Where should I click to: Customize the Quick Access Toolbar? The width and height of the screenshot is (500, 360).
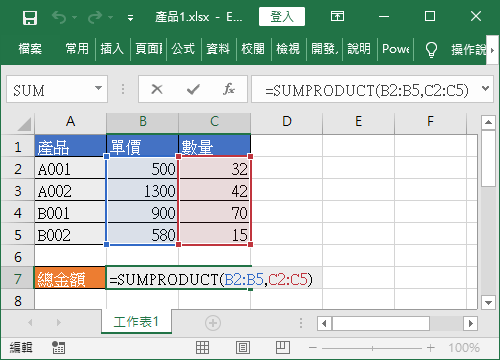click(x=131, y=18)
